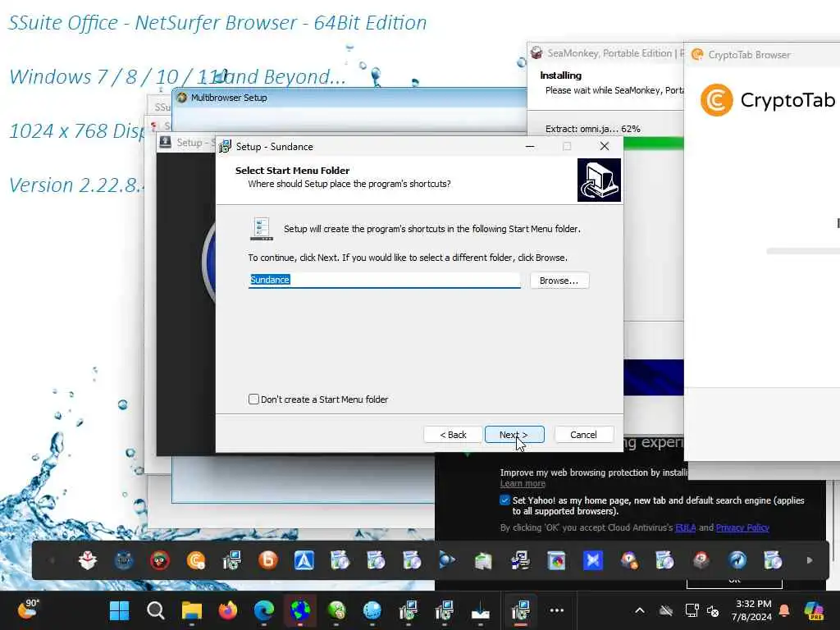Open the blue cat face dock icon
The height and width of the screenshot is (630, 840).
124,560
